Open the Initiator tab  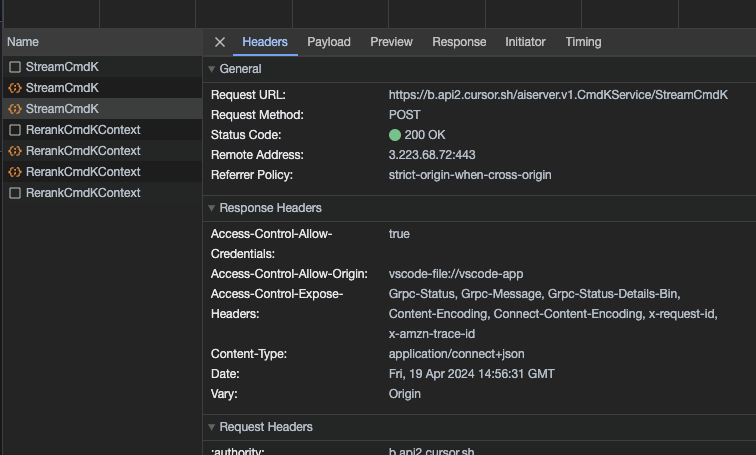[525, 42]
